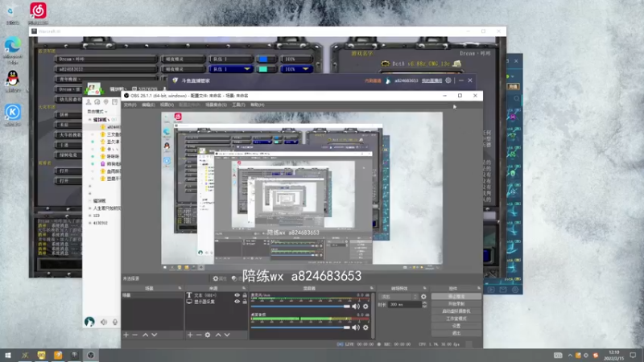Open Settings button in OBS Controls
644x362 pixels.
click(456, 326)
